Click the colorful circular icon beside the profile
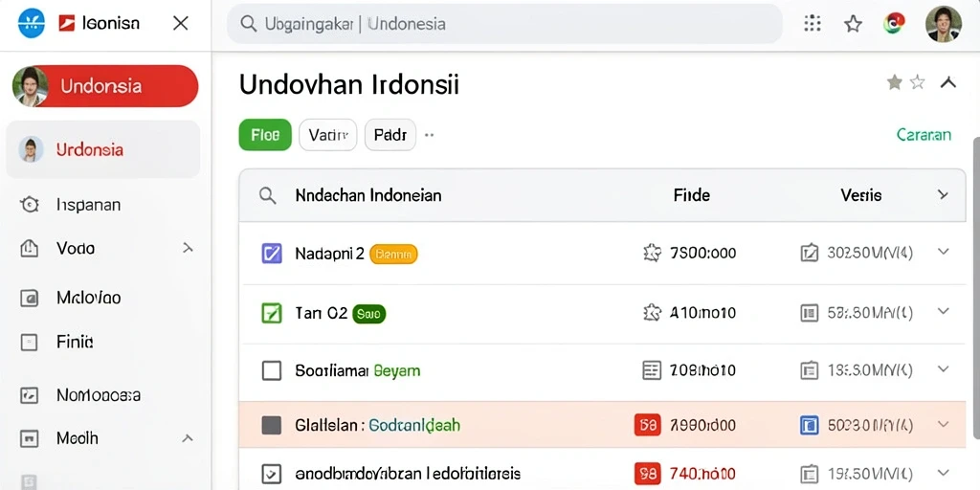The width and height of the screenshot is (980, 490). pyautogui.click(x=895, y=24)
